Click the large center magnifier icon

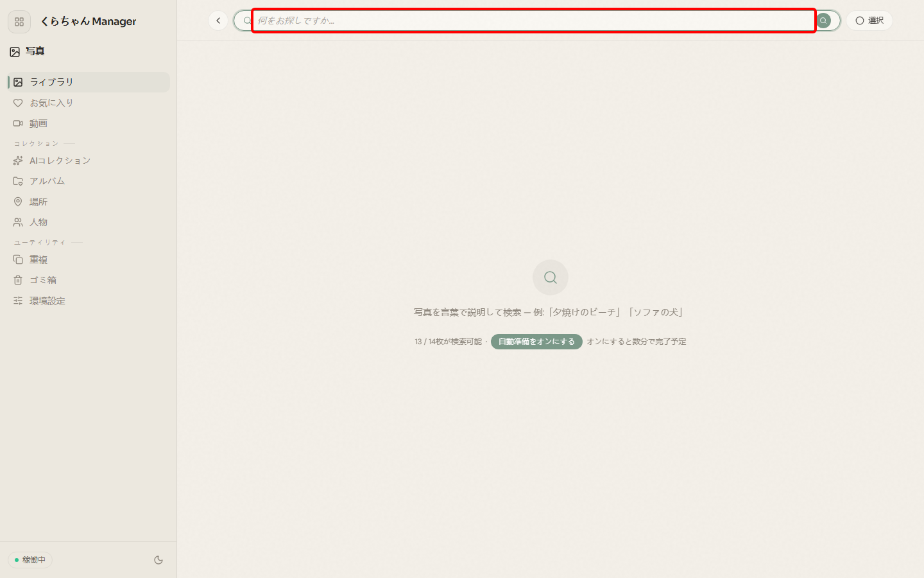[x=551, y=277]
